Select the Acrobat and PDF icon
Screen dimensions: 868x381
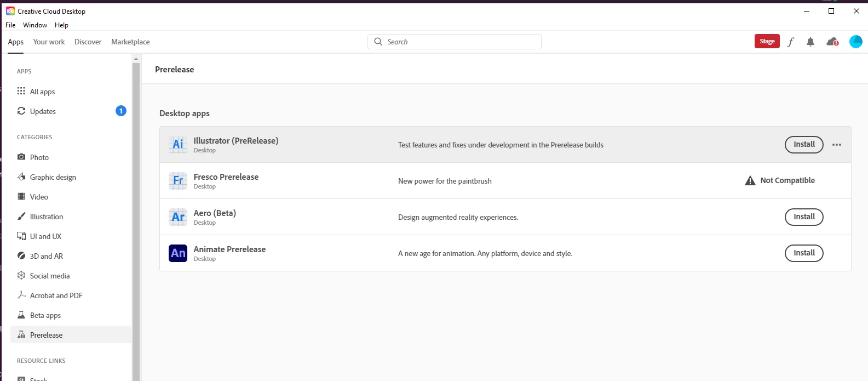pos(21,295)
